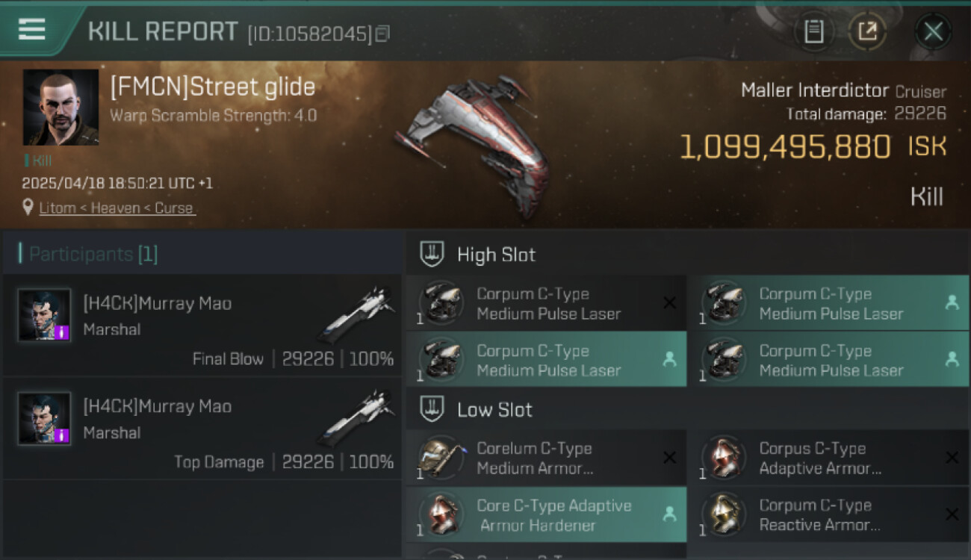The height and width of the screenshot is (560, 971).
Task: Select Corpus C-Type Adaptive Armor item
Action: tap(829, 458)
